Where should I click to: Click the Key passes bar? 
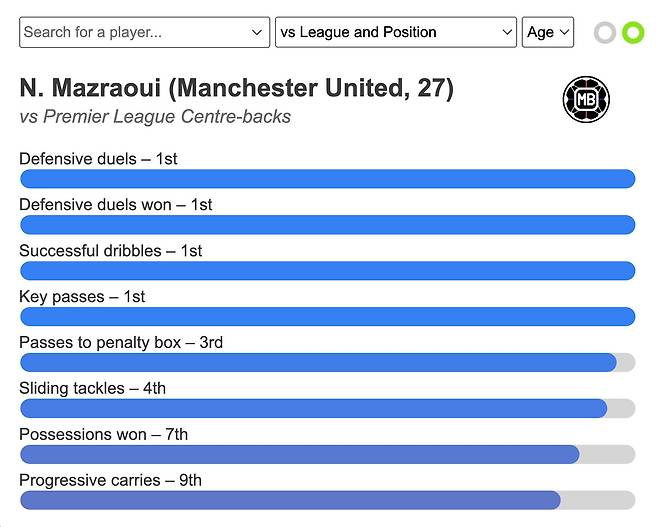pyautogui.click(x=327, y=317)
